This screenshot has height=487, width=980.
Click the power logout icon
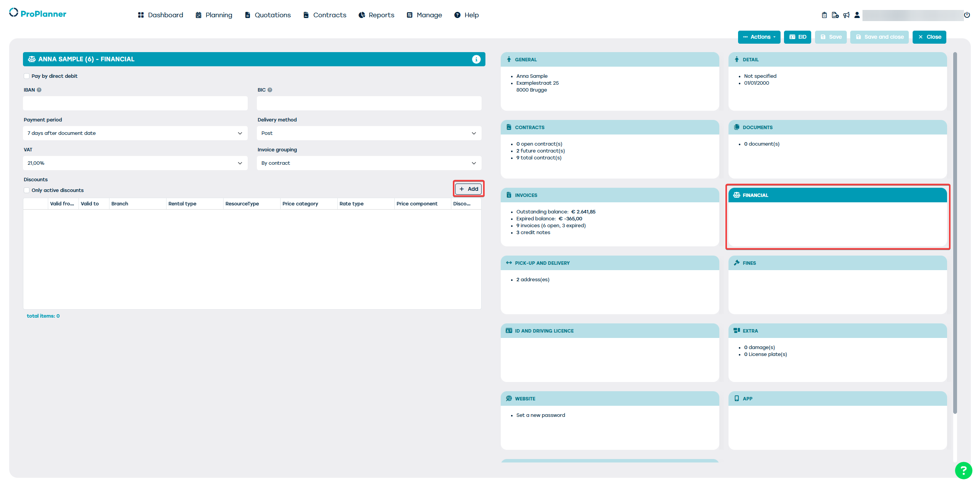click(x=967, y=15)
